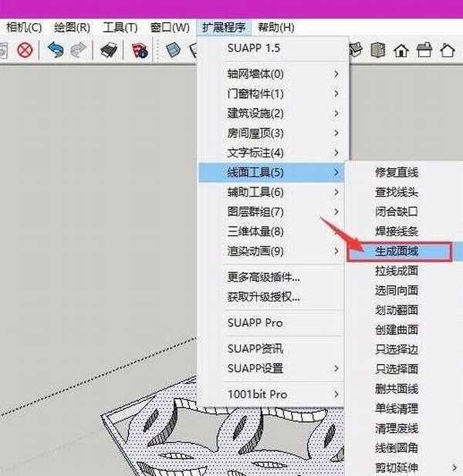The width and height of the screenshot is (463, 476).
Task: Click the blue Undo arrow icon
Action: tap(55, 51)
